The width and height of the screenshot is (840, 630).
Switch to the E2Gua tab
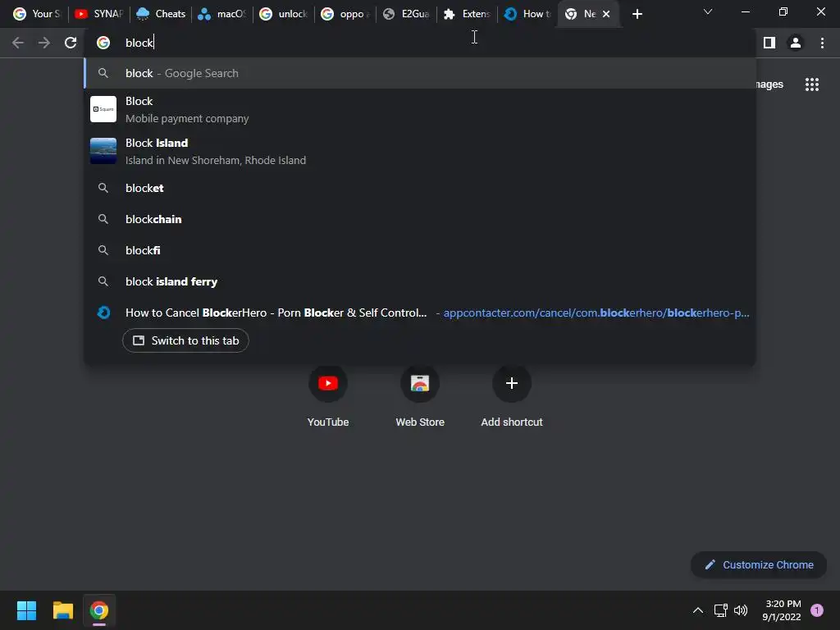(x=407, y=14)
